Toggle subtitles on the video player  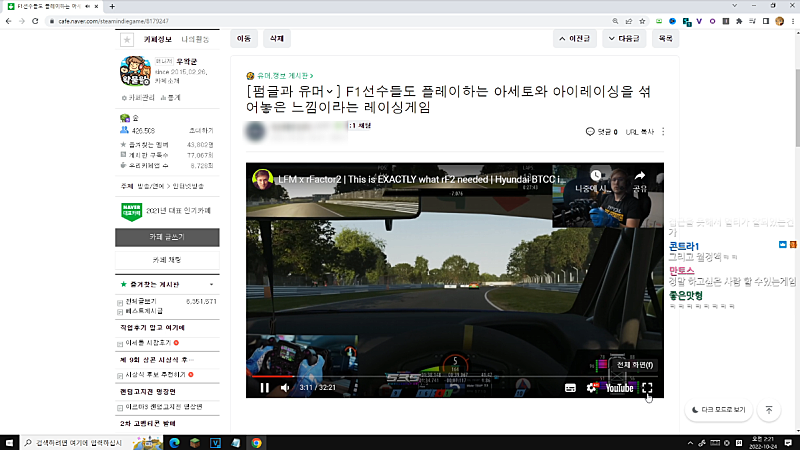[x=571, y=388]
